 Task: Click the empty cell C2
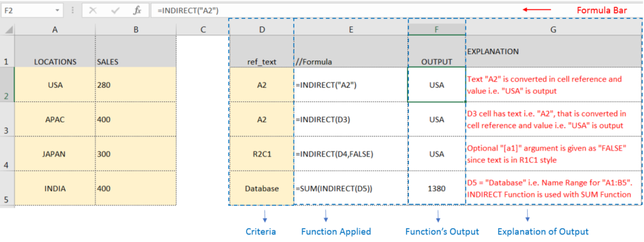[x=203, y=85]
